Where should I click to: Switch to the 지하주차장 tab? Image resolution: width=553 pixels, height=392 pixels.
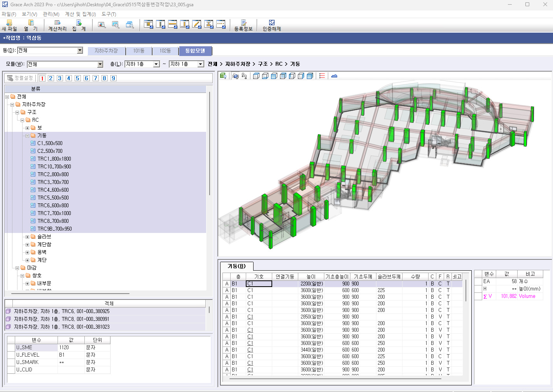coord(106,51)
